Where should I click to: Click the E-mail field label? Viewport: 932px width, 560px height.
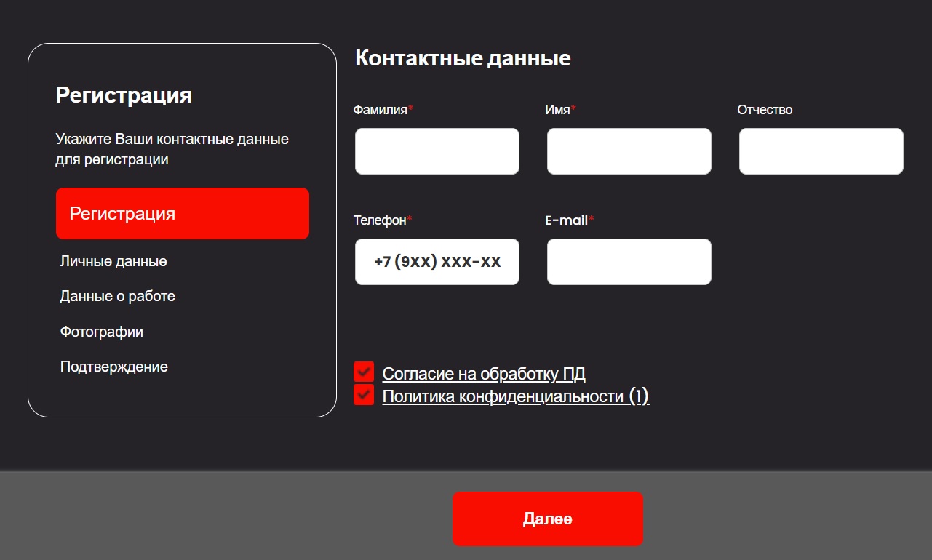tap(570, 220)
